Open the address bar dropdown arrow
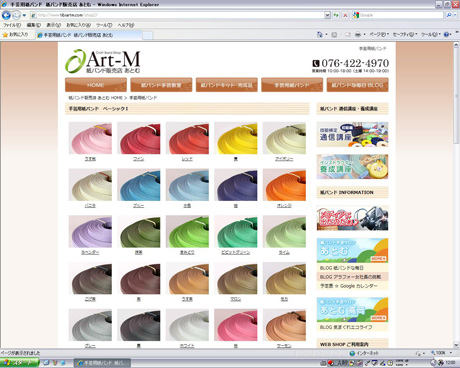460x368 pixels. click(327, 15)
